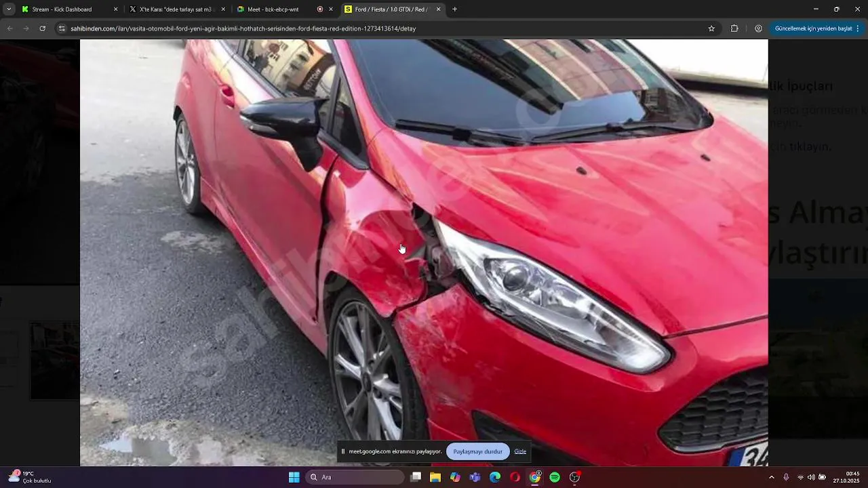Open network Wi-Fi settings in tray
The width and height of the screenshot is (868, 488).
(800, 477)
